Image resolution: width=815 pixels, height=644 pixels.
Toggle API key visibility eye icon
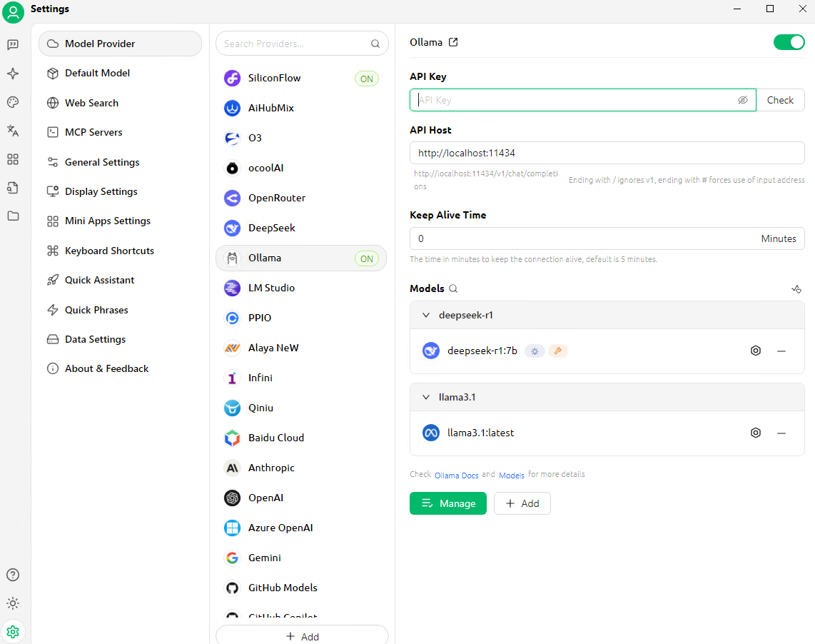[743, 100]
